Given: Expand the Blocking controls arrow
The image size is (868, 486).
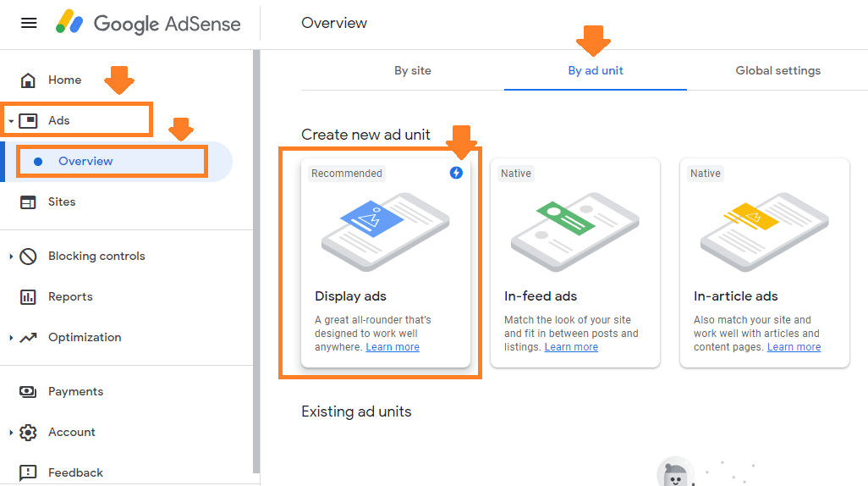Looking at the screenshot, I should click(11, 257).
